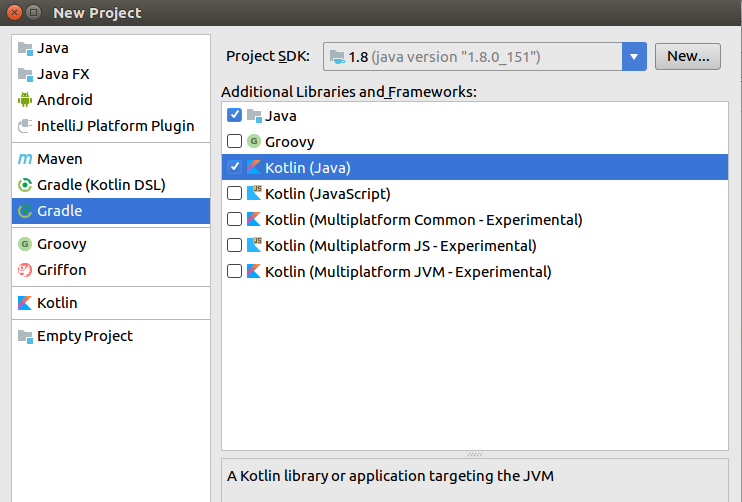Screen dimensions: 742x502
Task: Check Kotlin (Multiplatform Common - Experimental) box
Action: [234, 219]
